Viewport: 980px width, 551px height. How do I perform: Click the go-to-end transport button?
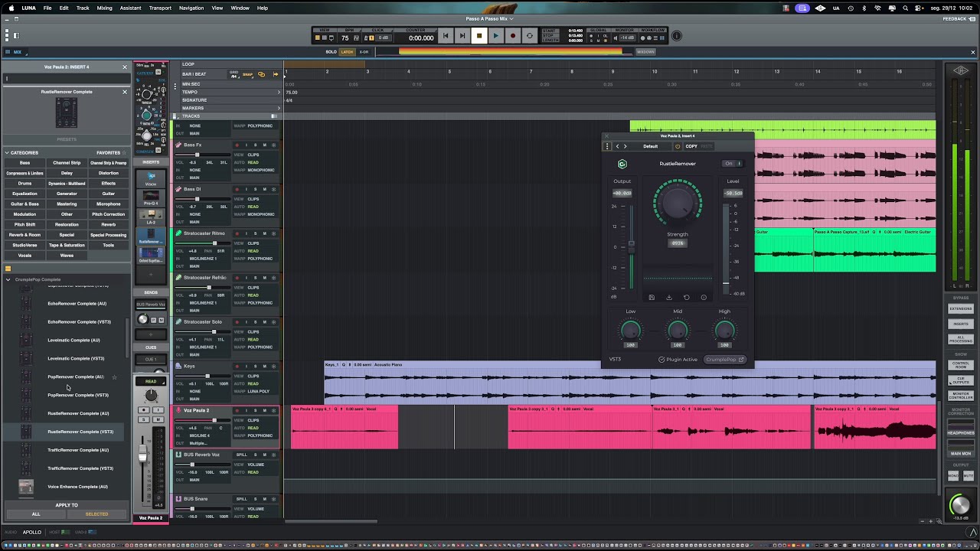pos(462,36)
